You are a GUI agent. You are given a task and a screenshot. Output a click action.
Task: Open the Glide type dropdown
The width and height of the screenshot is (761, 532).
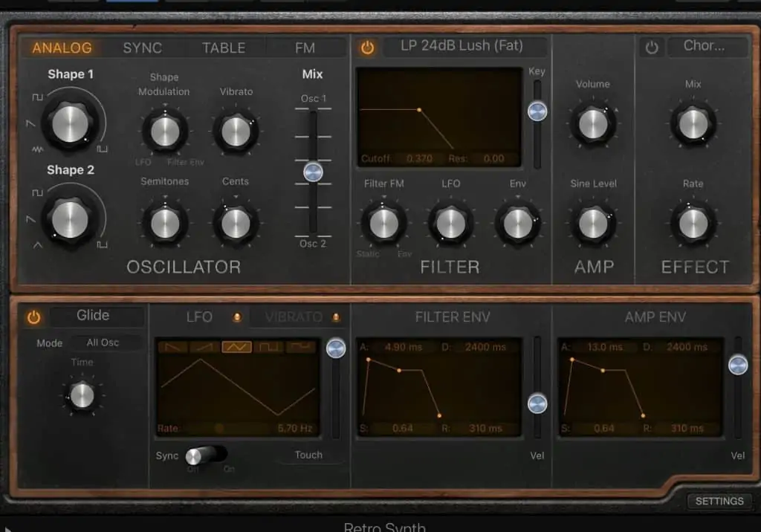[x=96, y=316]
